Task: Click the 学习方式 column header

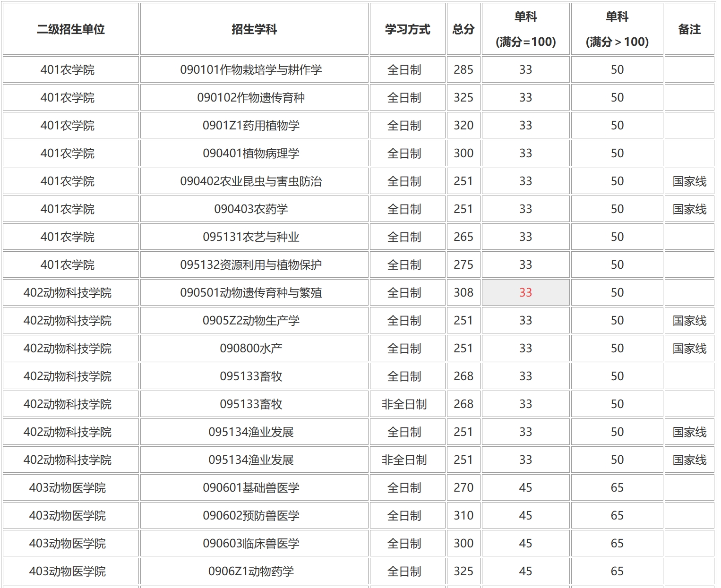Action: point(407,29)
